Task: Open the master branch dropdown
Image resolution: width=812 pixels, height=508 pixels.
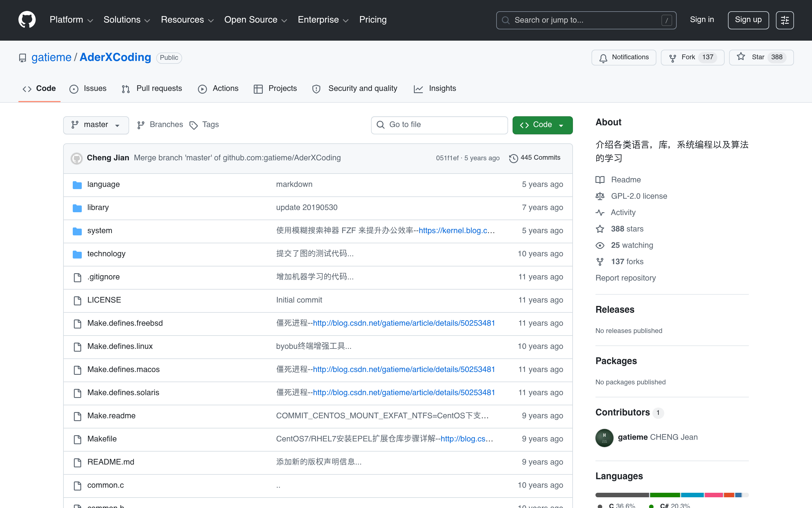Action: pyautogui.click(x=96, y=125)
